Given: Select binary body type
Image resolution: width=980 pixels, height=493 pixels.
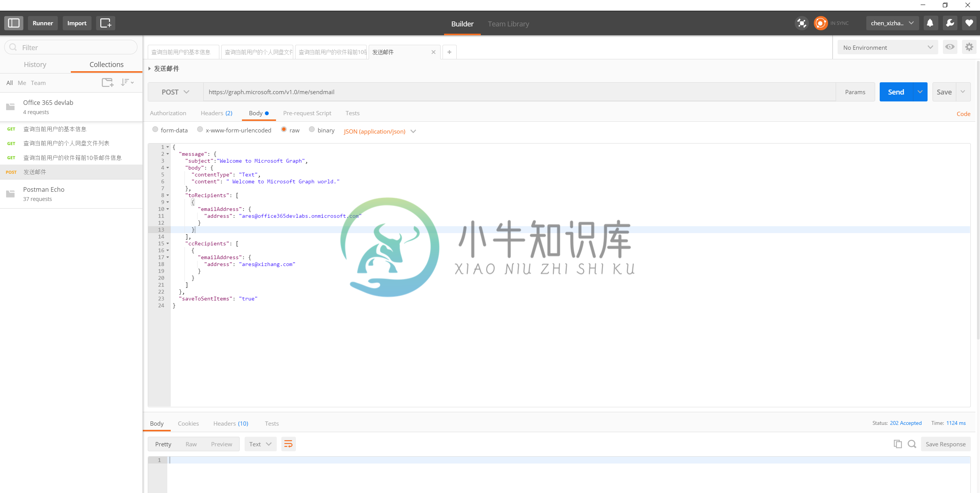Looking at the screenshot, I should tap(312, 129).
